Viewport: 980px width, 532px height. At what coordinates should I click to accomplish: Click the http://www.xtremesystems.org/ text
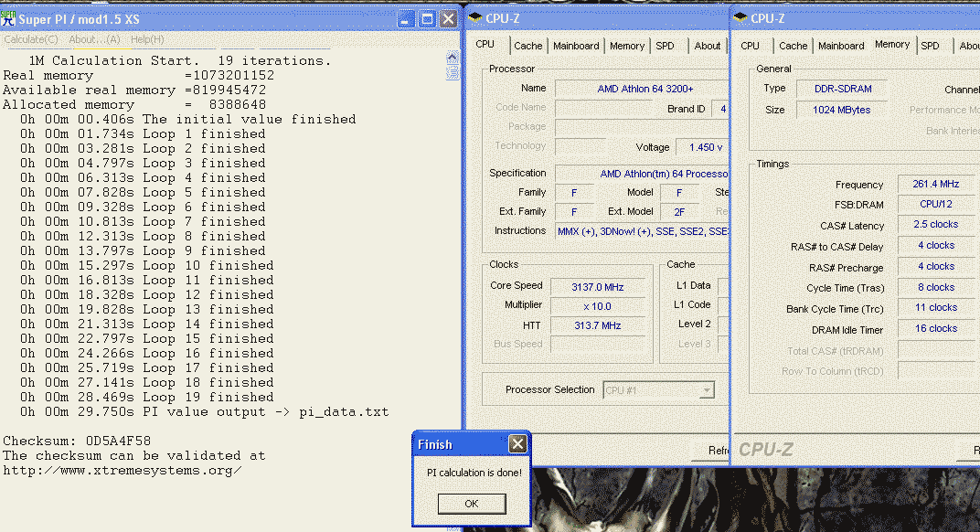tap(122, 471)
